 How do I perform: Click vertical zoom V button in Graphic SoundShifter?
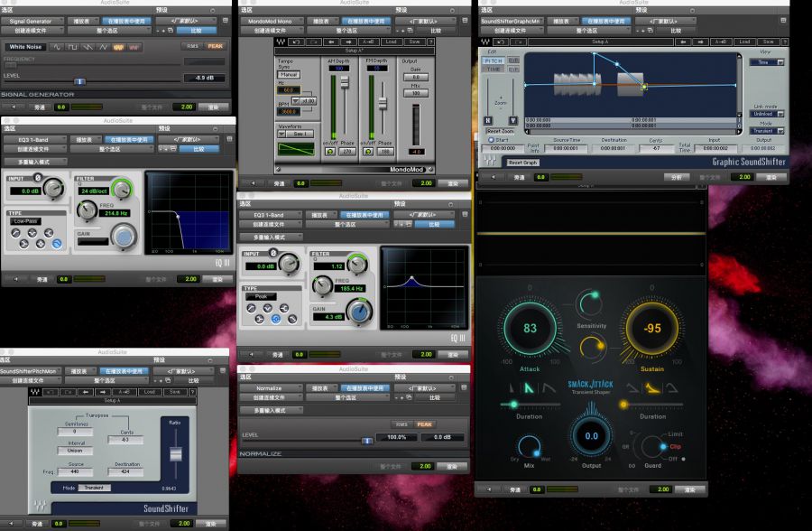pyautogui.click(x=512, y=120)
